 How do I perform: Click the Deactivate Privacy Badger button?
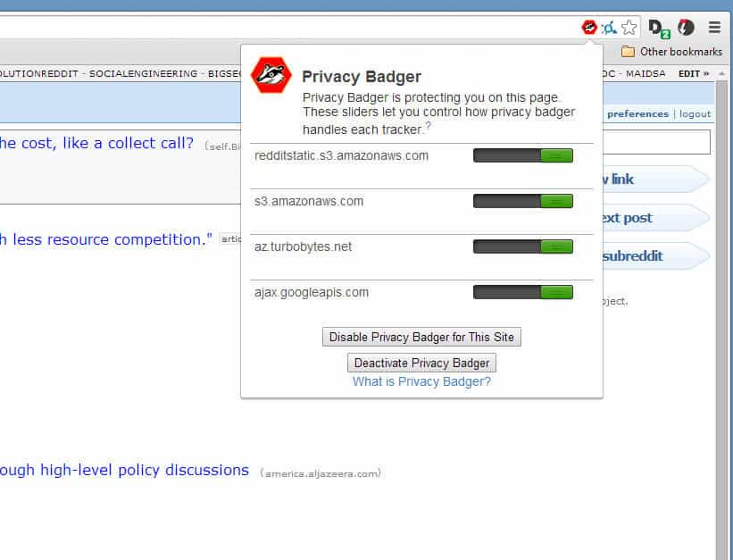click(x=421, y=363)
